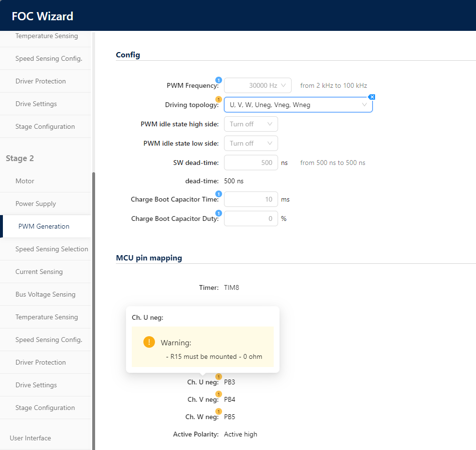Click the blue badge on Charge Boot Capacitor Time

[218, 194]
